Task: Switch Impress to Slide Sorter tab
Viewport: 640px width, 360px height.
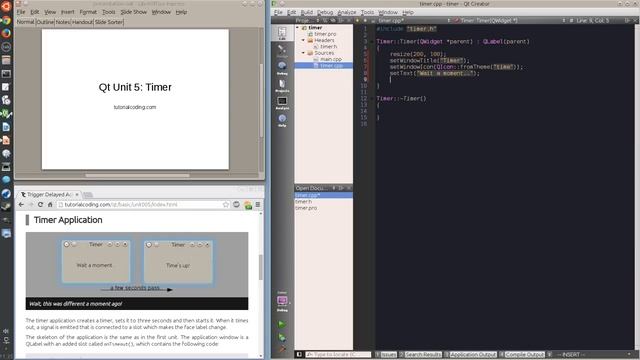Action: [x=109, y=22]
